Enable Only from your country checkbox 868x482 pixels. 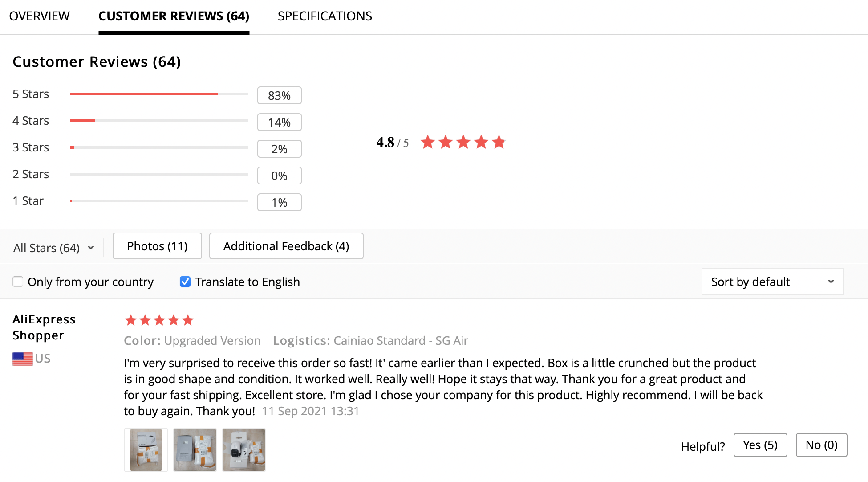18,282
